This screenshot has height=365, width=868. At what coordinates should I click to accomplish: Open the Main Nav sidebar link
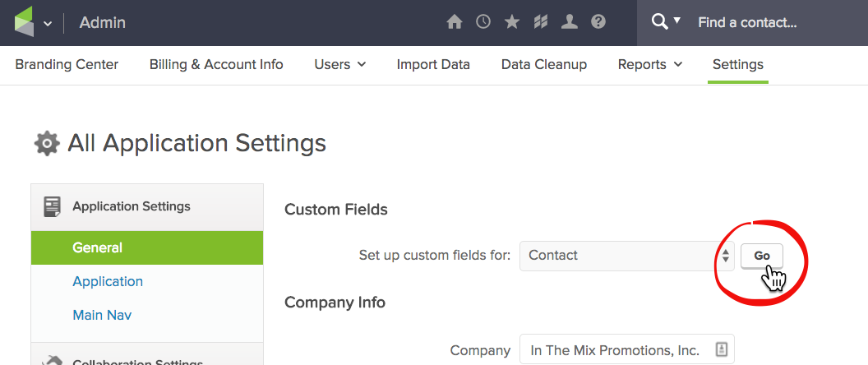[x=103, y=315]
